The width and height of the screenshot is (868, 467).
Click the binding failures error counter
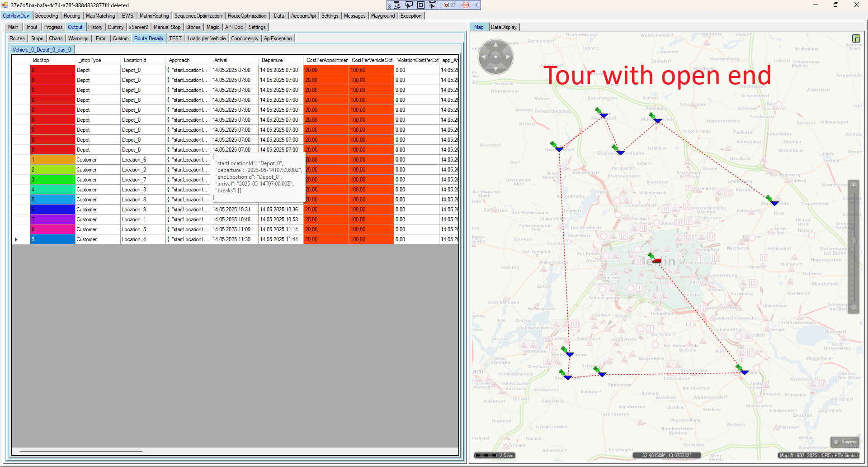point(450,5)
